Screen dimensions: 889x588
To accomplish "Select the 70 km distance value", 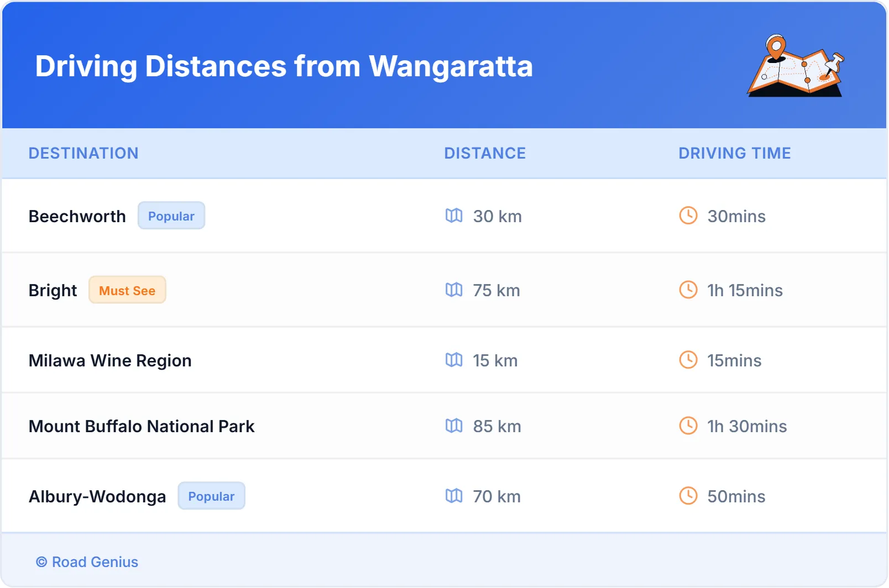I will point(497,496).
